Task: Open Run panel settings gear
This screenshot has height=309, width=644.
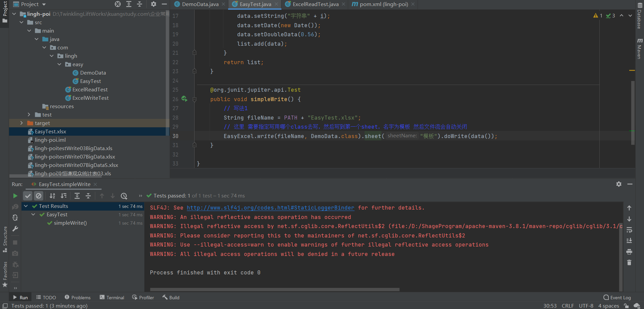Action: pos(619,184)
